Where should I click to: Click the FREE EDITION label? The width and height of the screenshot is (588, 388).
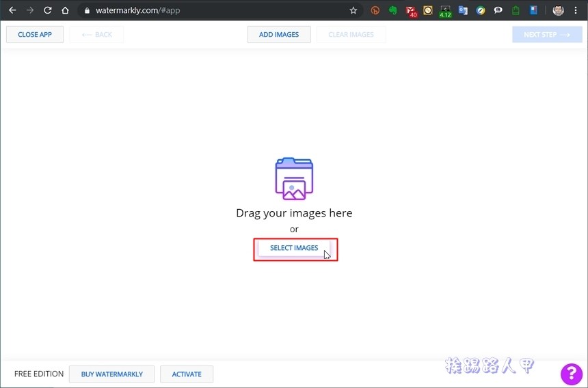[x=39, y=374]
